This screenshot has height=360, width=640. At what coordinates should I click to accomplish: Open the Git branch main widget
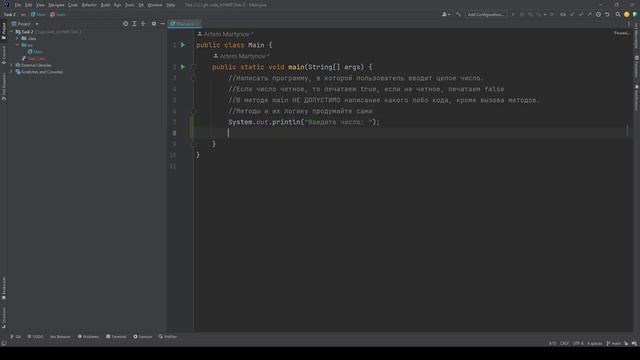[x=613, y=343]
